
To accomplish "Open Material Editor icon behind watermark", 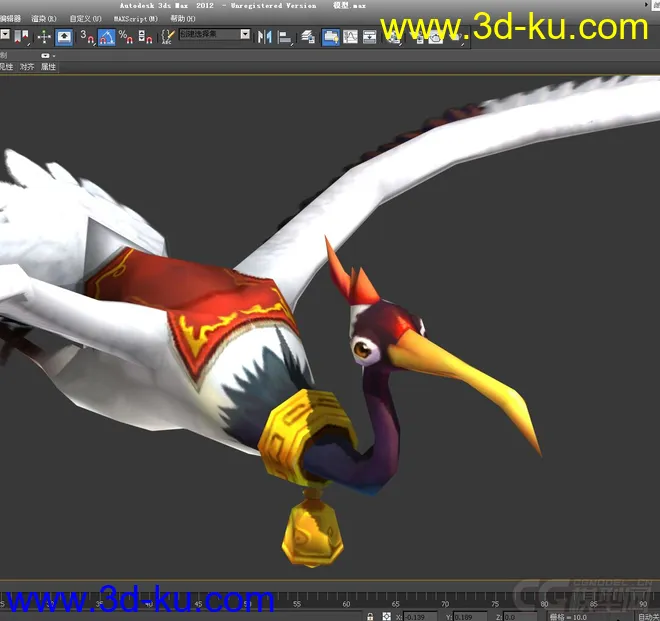I will (394, 38).
